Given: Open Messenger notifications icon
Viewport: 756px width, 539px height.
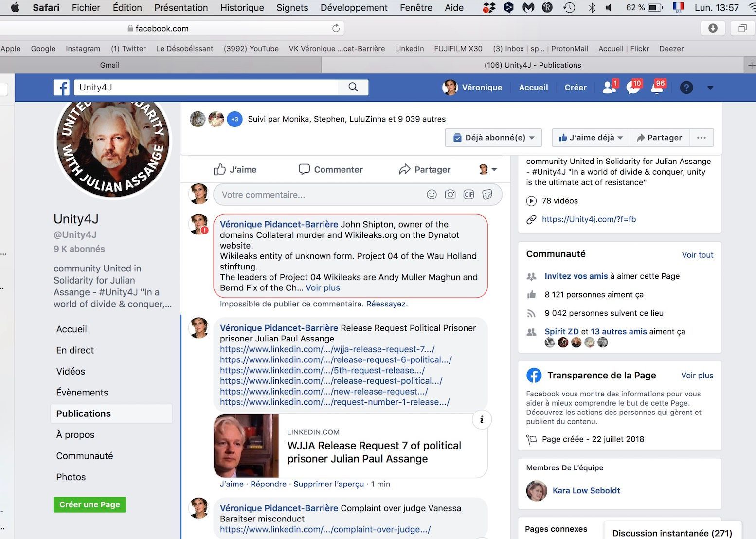Looking at the screenshot, I should [x=633, y=88].
